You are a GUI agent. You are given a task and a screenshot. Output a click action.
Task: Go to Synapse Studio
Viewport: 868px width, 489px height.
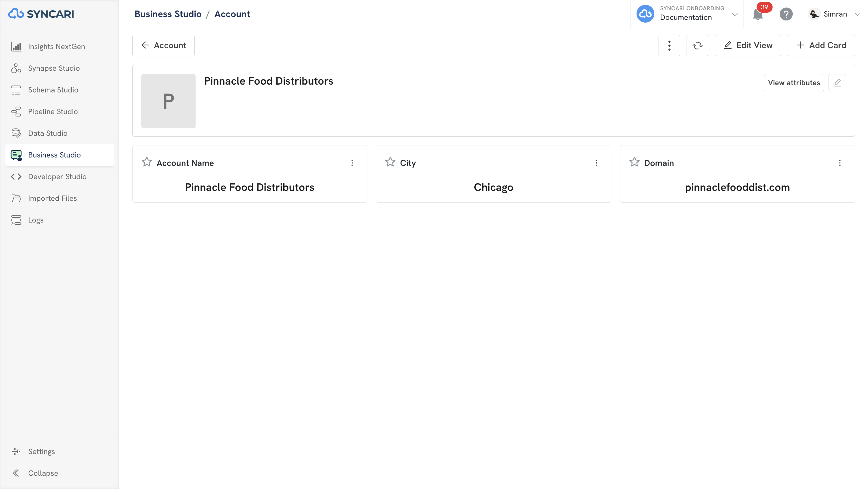[x=59, y=68]
